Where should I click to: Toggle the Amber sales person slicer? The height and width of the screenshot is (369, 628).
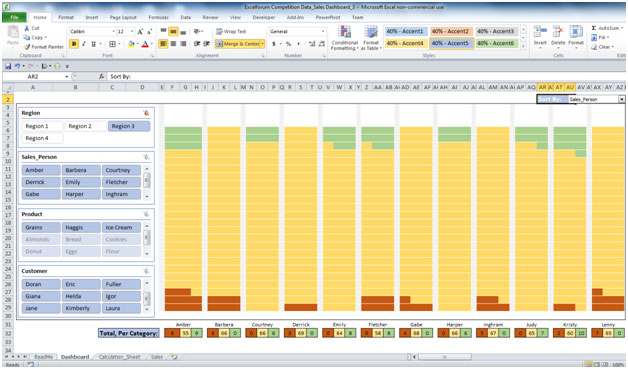pyautogui.click(x=41, y=170)
